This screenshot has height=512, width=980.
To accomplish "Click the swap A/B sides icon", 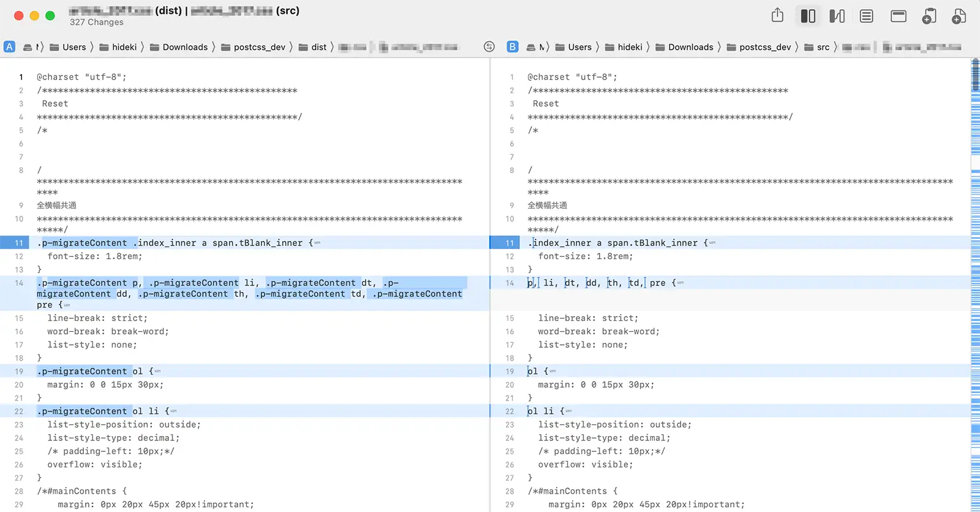I will coord(489,47).
